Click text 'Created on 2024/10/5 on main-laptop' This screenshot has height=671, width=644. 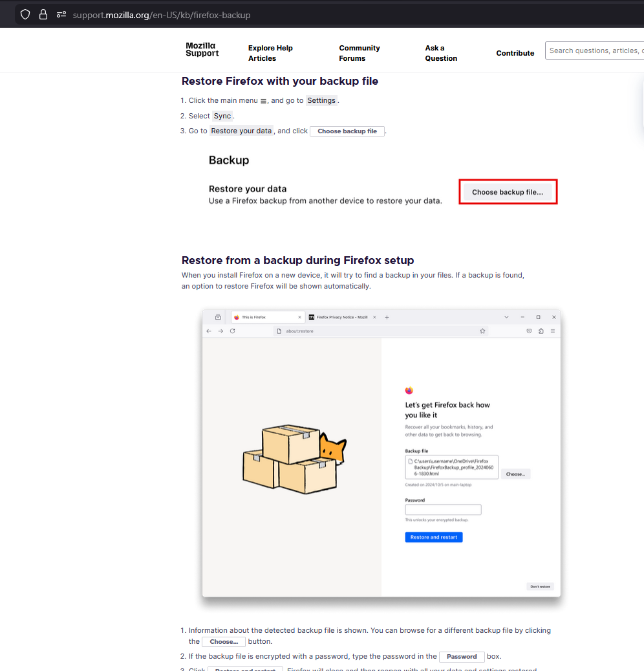(438, 485)
